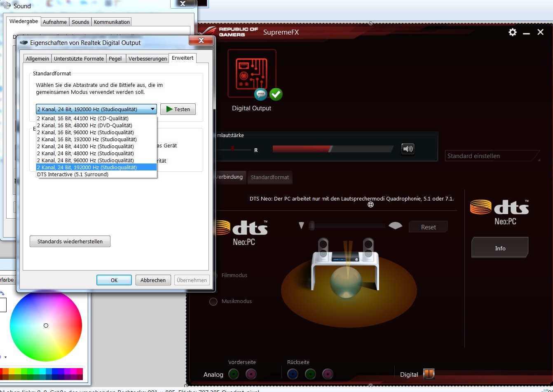Click the rear pink analog jack
The width and height of the screenshot is (553, 392).
click(327, 374)
